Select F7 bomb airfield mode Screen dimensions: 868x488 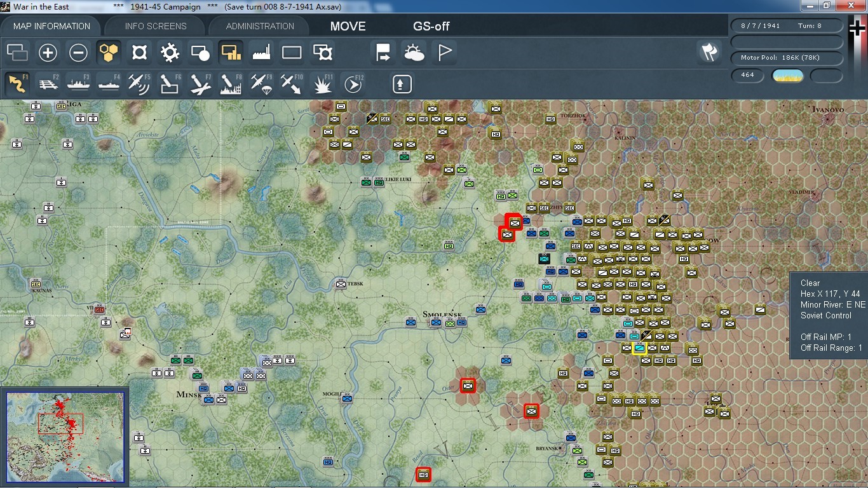tap(200, 83)
